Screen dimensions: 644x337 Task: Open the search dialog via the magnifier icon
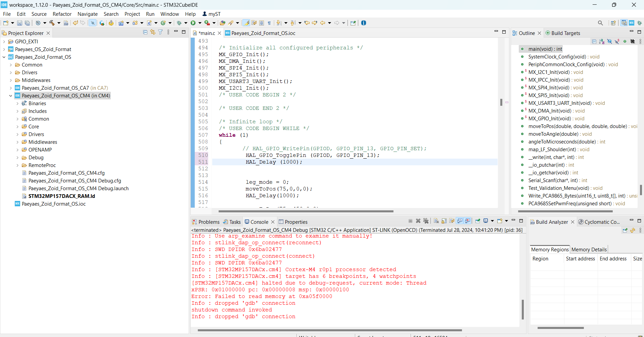point(601,23)
